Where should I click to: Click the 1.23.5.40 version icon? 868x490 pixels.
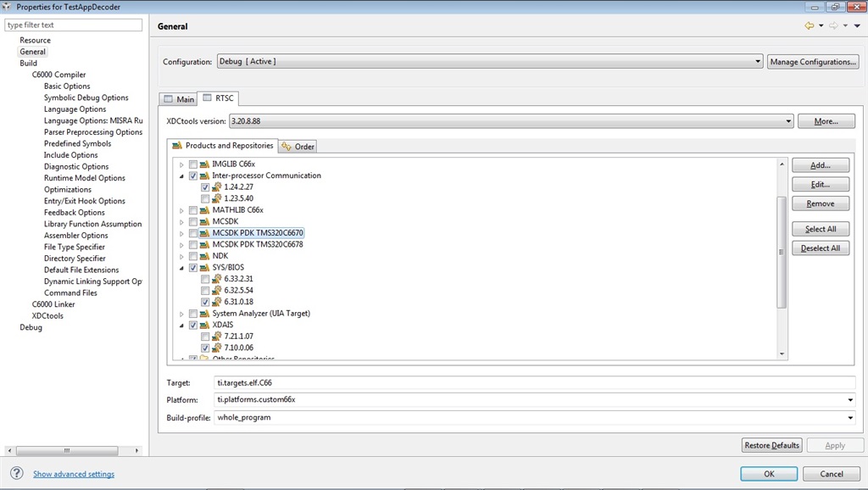216,198
